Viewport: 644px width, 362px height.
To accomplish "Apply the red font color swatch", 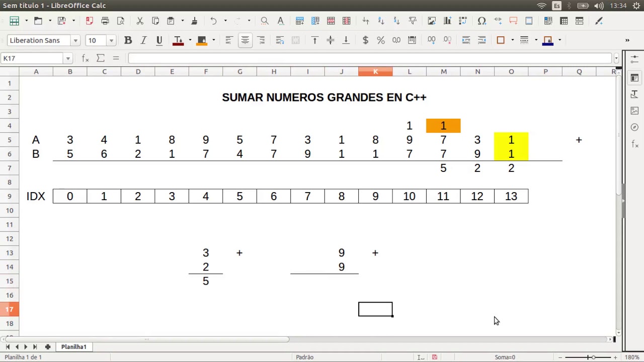I will pos(178,40).
